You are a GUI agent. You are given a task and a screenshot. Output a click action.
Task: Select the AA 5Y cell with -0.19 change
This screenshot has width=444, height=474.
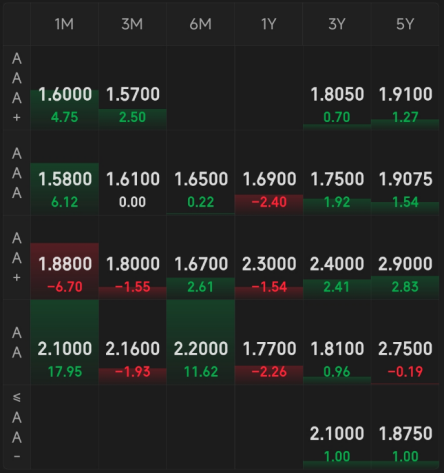point(405,342)
